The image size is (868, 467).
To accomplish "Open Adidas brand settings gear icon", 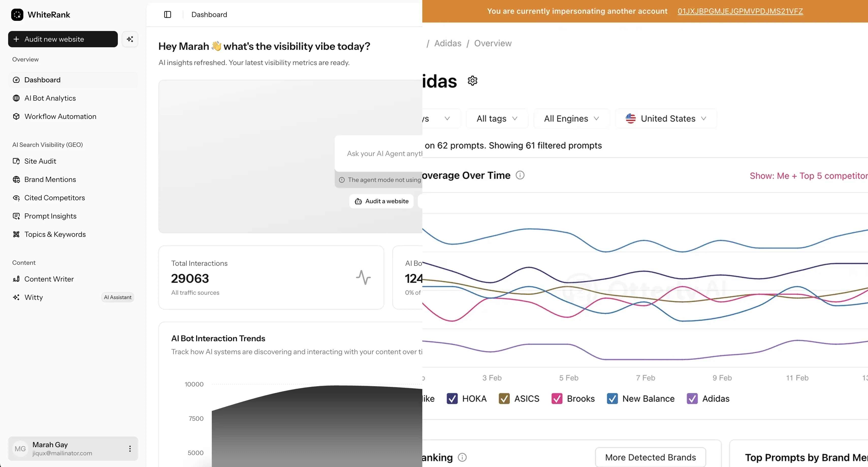I will [472, 81].
